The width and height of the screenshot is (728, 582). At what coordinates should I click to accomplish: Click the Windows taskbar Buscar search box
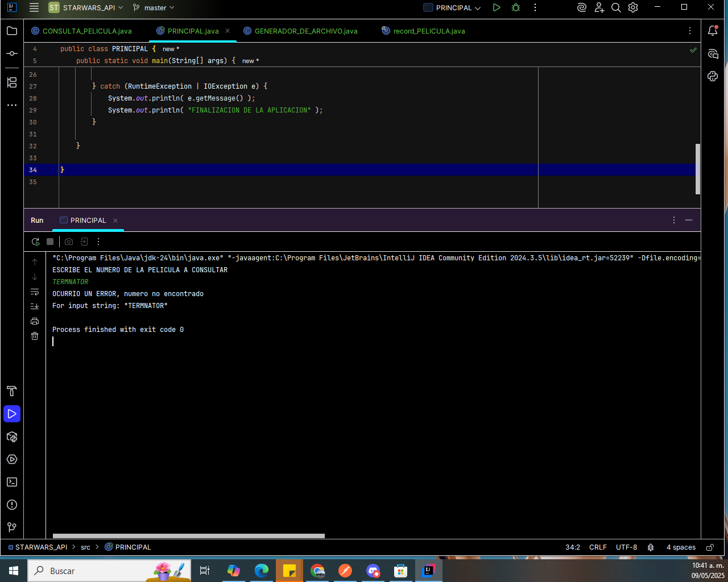point(109,571)
